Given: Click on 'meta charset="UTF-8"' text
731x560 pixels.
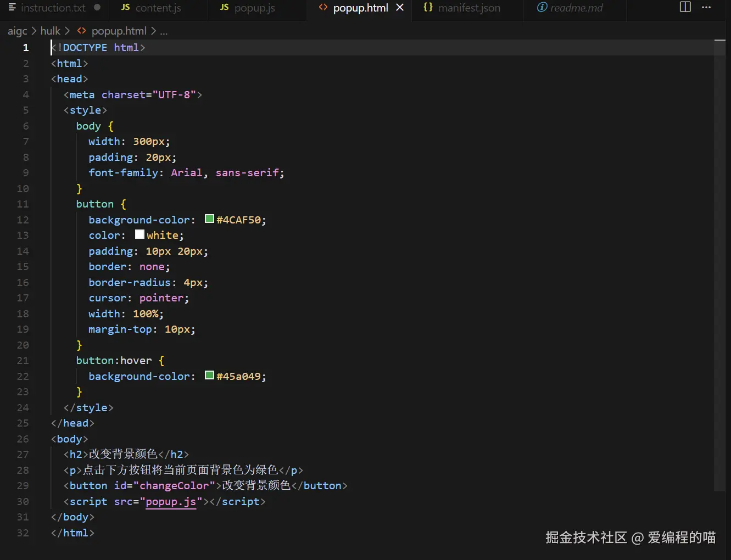Looking at the screenshot, I should pyautogui.click(x=133, y=95).
